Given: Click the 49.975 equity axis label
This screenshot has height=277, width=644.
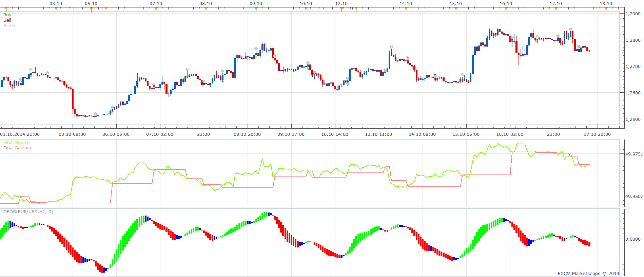Looking at the screenshot, I should click(x=634, y=154).
